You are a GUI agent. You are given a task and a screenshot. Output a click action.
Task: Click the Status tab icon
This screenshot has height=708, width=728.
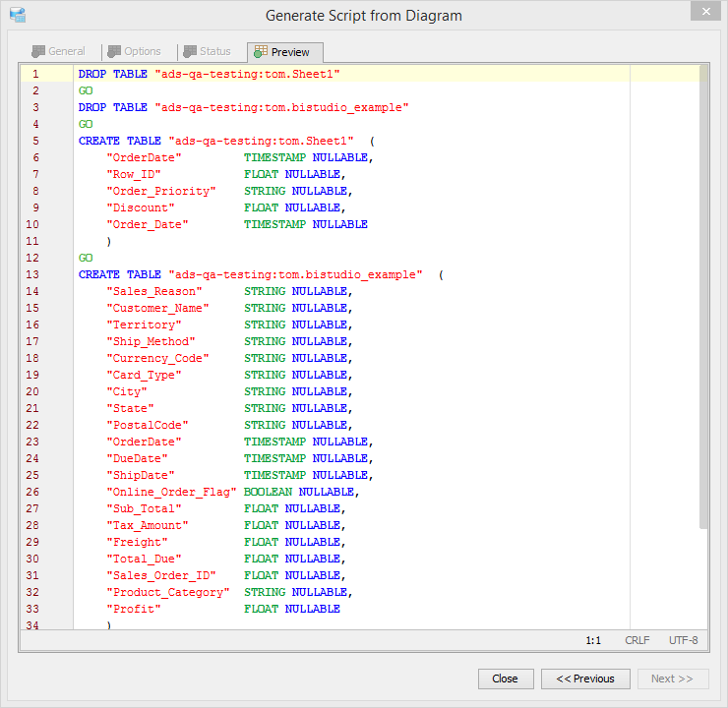pyautogui.click(x=190, y=51)
